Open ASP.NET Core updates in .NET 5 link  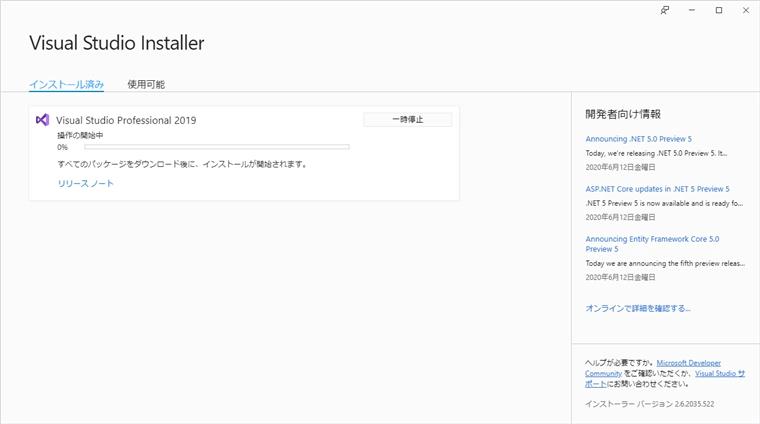click(x=657, y=189)
